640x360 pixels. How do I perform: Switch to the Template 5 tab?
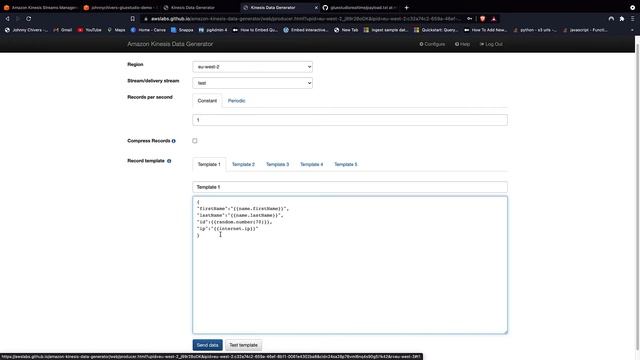[x=346, y=164]
